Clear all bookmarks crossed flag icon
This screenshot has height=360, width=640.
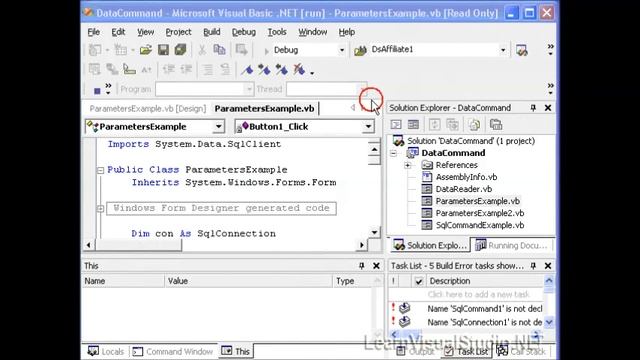coord(299,70)
